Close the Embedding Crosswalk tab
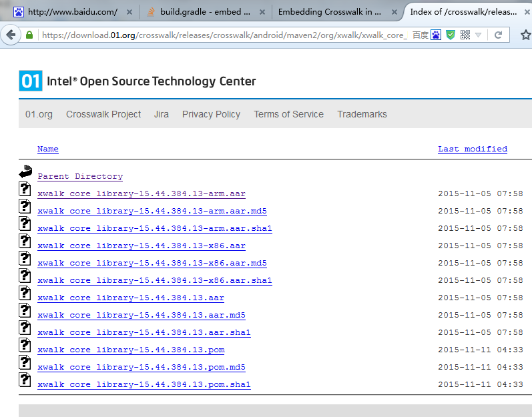The width and height of the screenshot is (532, 417). click(394, 12)
